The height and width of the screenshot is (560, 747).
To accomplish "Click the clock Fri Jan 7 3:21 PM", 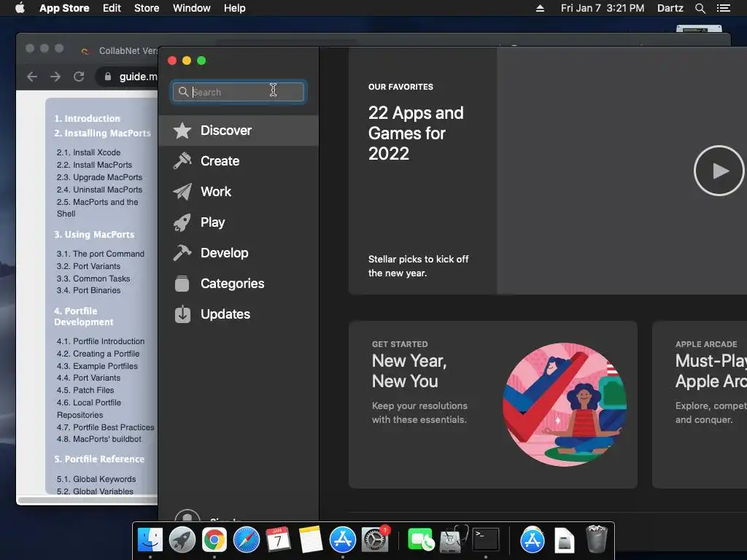I will (602, 8).
